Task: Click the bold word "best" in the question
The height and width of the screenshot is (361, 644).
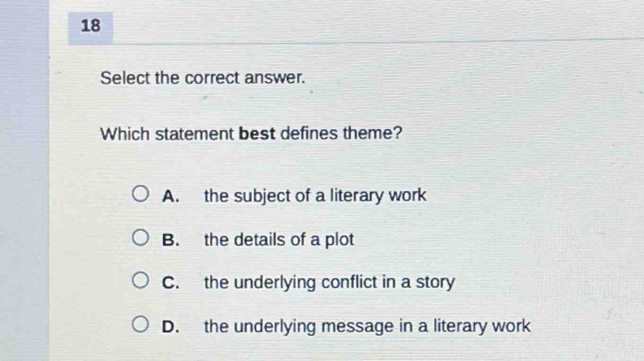Action: pos(257,135)
